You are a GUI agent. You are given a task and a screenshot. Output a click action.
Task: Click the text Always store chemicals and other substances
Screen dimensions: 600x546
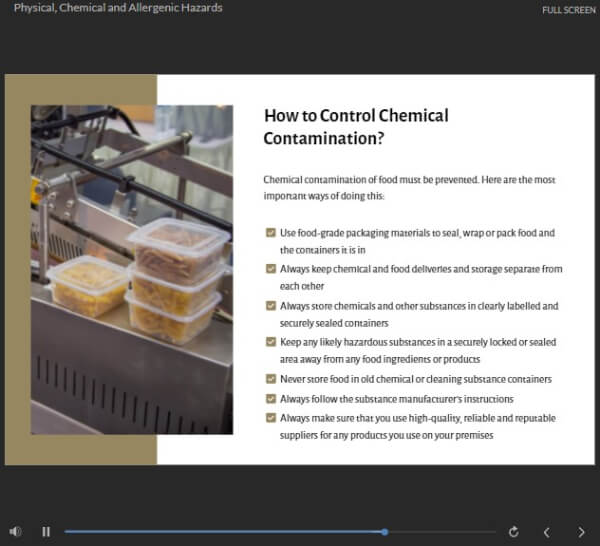tap(419, 315)
